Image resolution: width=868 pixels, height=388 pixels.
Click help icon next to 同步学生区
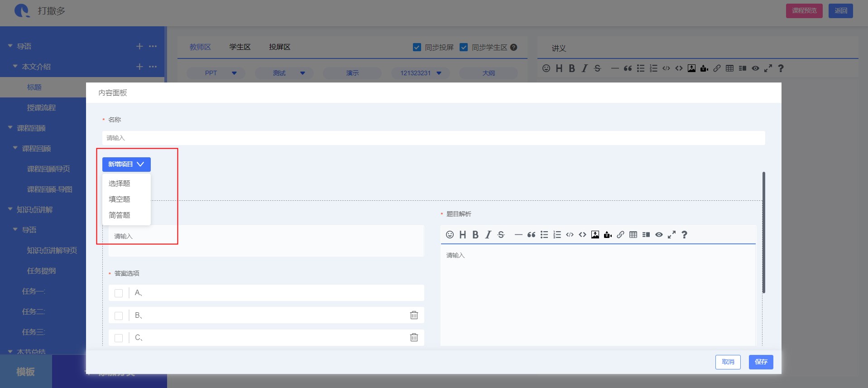click(x=513, y=47)
